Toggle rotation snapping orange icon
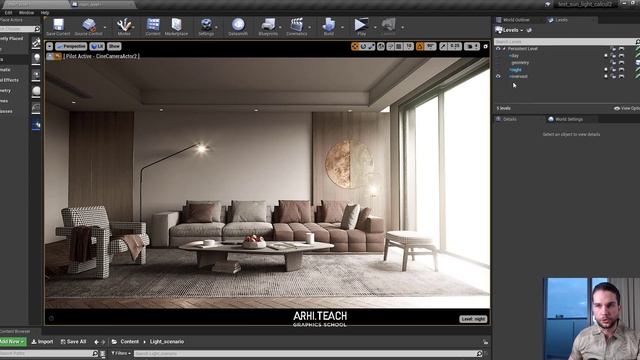Screen dimensions: 640x360 (x=420, y=47)
